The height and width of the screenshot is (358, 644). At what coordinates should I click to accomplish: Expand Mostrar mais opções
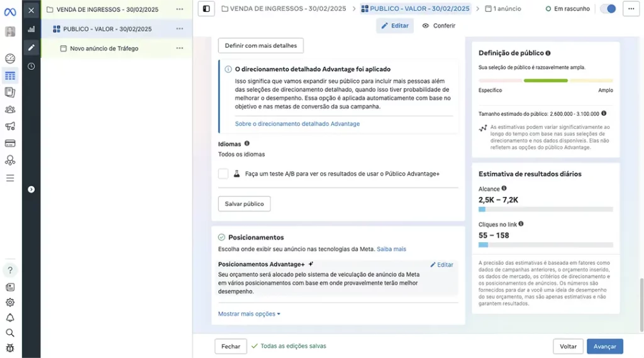coord(249,314)
